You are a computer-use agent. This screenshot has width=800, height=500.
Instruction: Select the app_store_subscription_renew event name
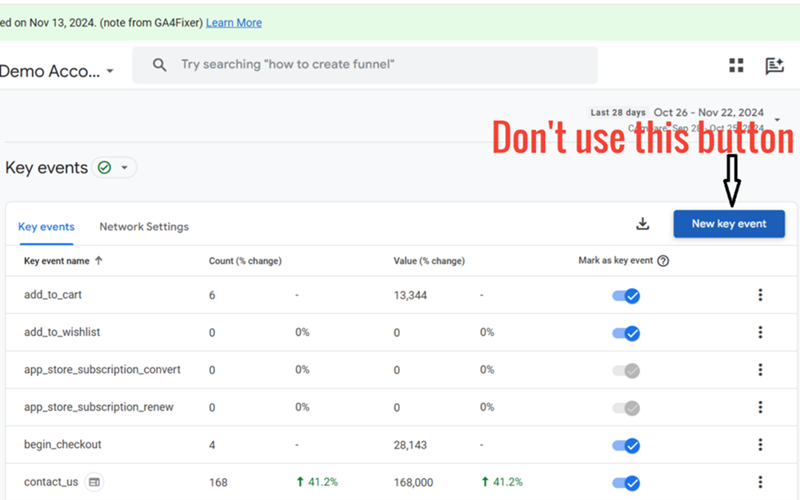click(98, 407)
